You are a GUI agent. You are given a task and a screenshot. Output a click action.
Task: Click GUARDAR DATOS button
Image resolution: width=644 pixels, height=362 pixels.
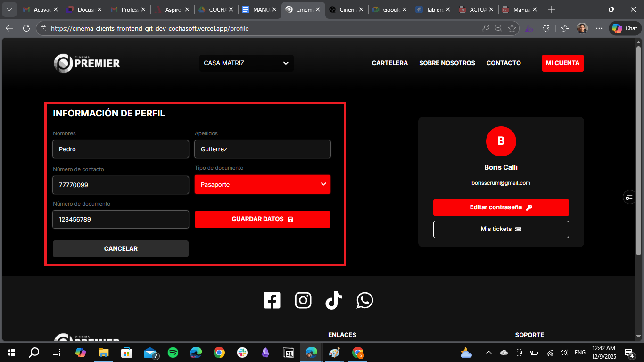coord(263,219)
